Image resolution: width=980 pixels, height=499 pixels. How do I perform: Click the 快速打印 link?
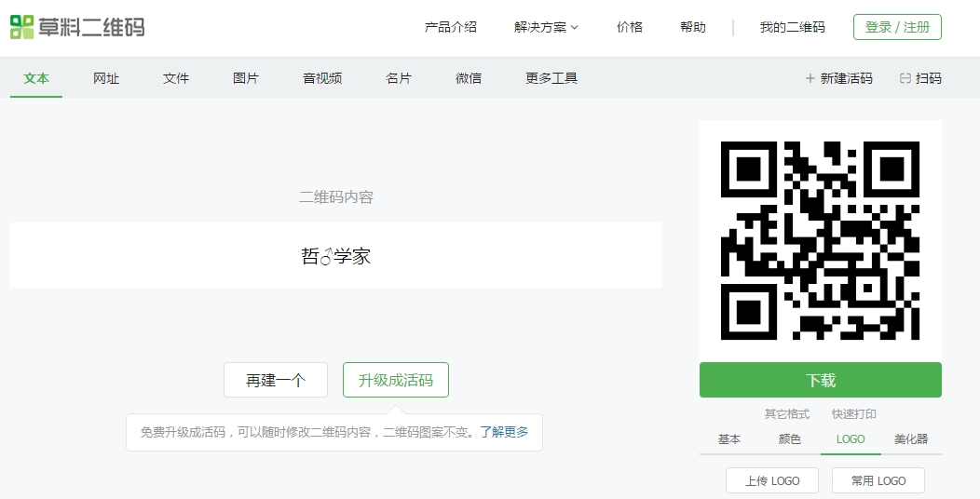[x=853, y=414]
